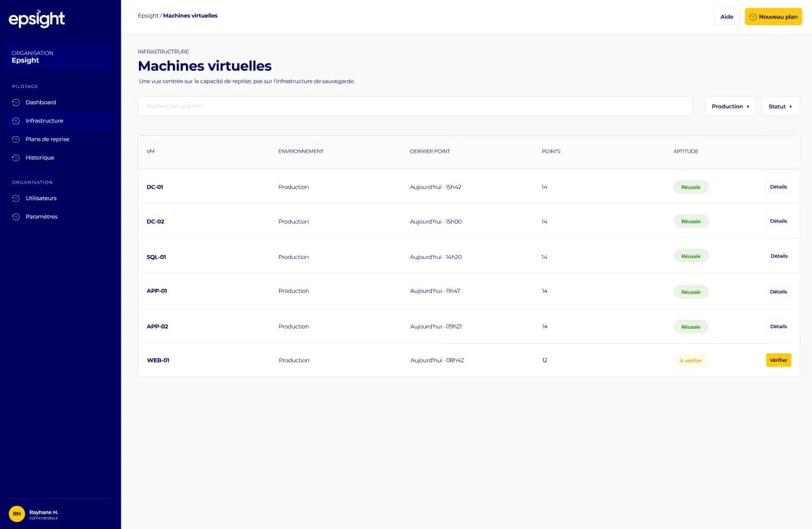Viewport: 812px width, 529px height.
Task: Click the Aide button
Action: (727, 17)
